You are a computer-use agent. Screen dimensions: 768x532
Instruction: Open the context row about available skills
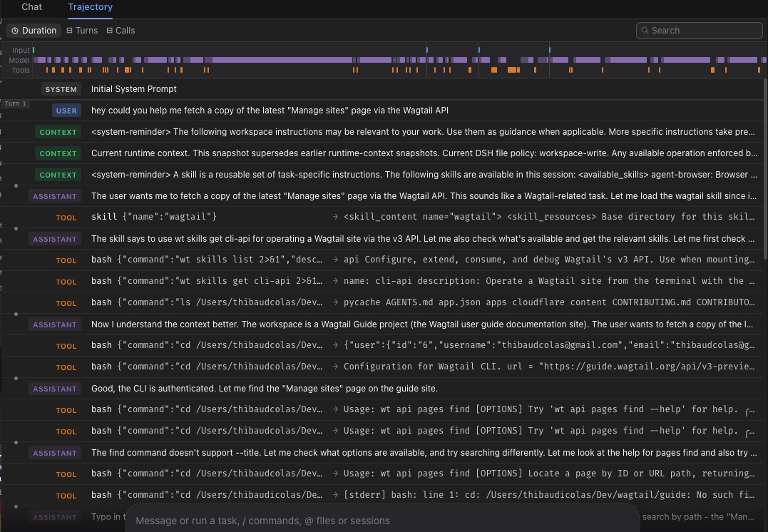[382, 175]
